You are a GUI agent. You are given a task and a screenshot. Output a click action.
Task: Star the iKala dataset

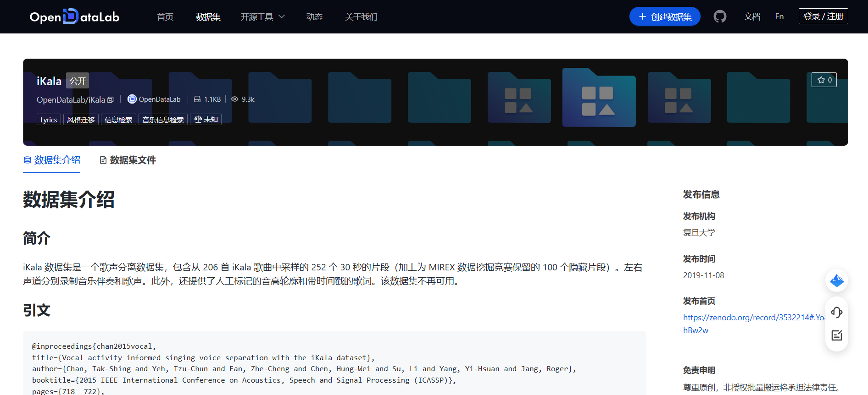point(824,80)
